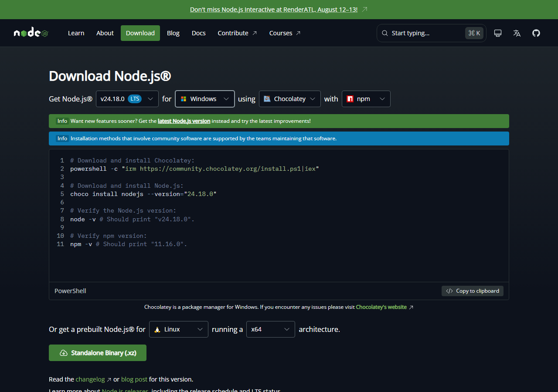Toggle the site theme icon
This screenshot has height=392, width=558.
498,33
